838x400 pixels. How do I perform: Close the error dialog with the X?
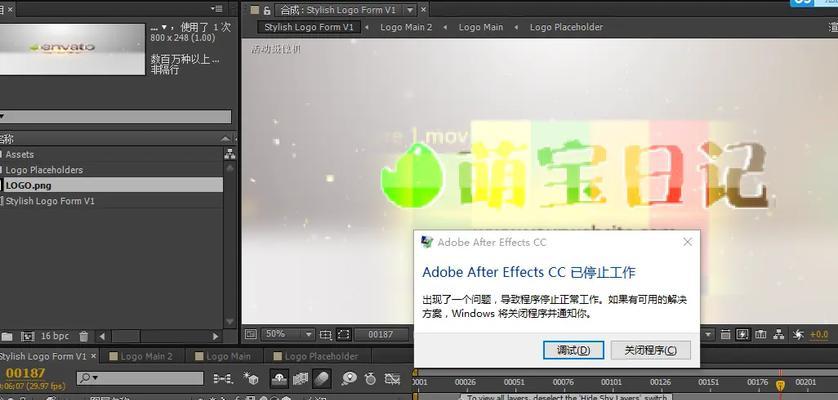pos(687,242)
